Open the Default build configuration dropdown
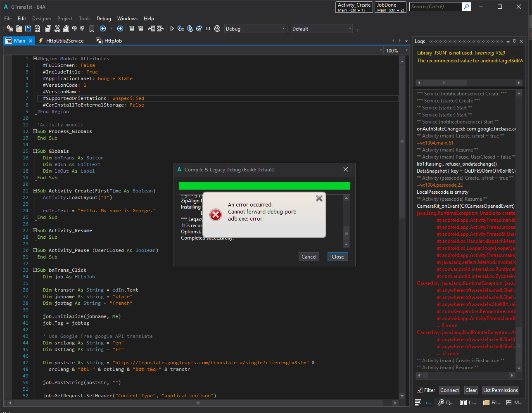The width and height of the screenshot is (532, 413). [321, 28]
